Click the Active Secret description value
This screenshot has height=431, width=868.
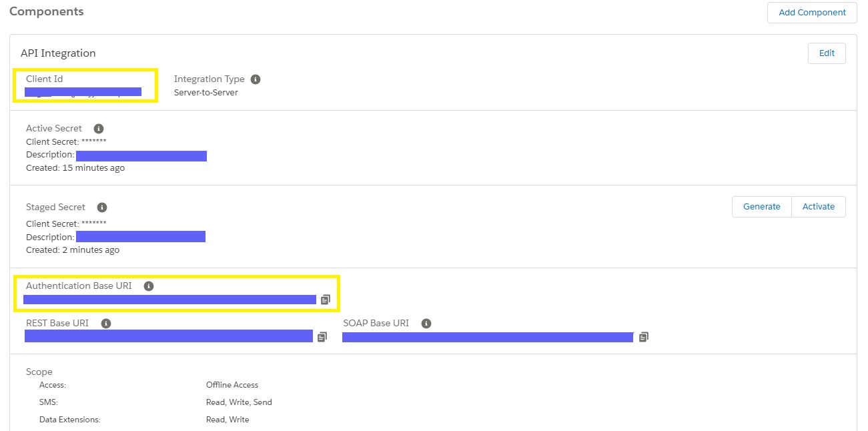[141, 155]
